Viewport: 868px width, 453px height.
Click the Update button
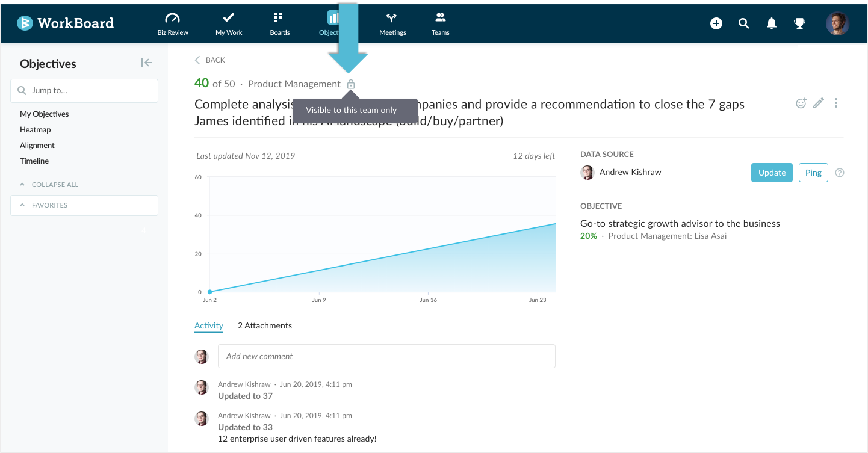772,173
